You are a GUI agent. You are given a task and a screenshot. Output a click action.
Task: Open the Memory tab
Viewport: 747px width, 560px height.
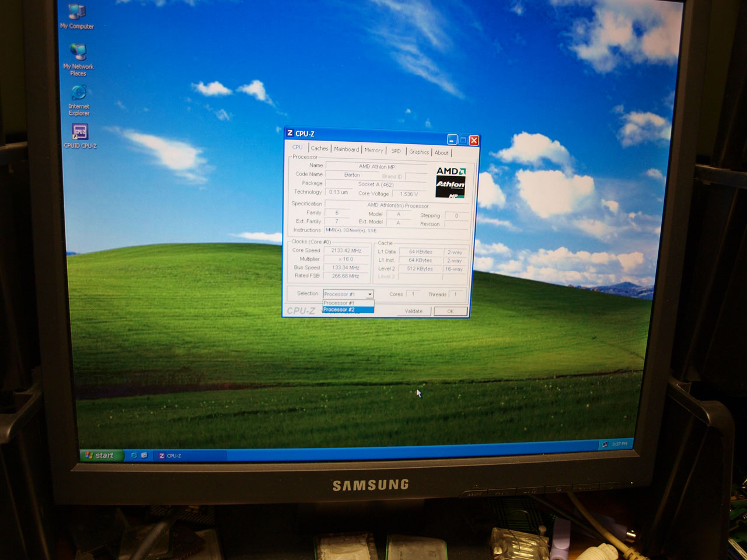pyautogui.click(x=373, y=150)
